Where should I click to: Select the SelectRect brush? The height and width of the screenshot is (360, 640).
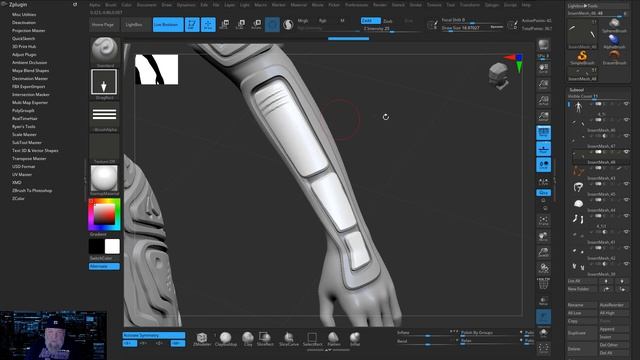312,339
